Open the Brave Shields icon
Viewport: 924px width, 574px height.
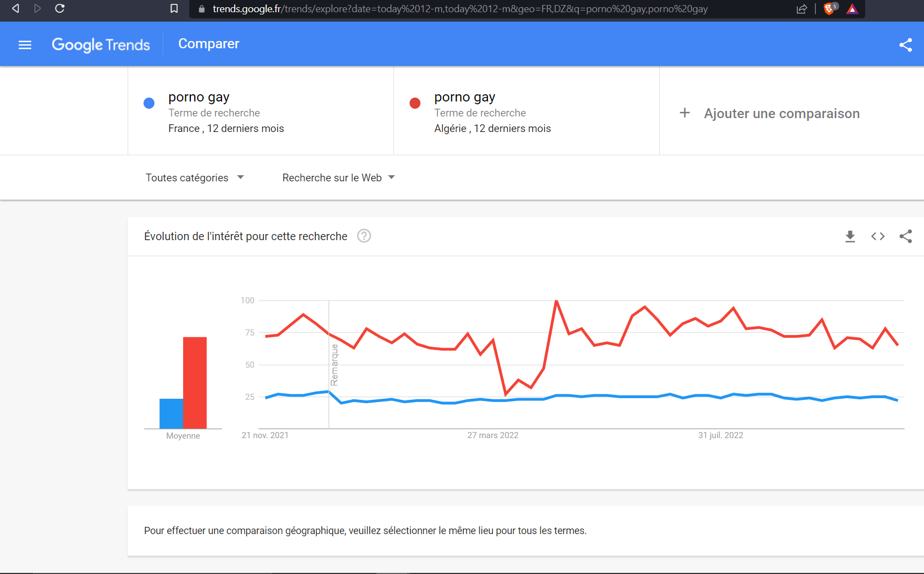(830, 9)
